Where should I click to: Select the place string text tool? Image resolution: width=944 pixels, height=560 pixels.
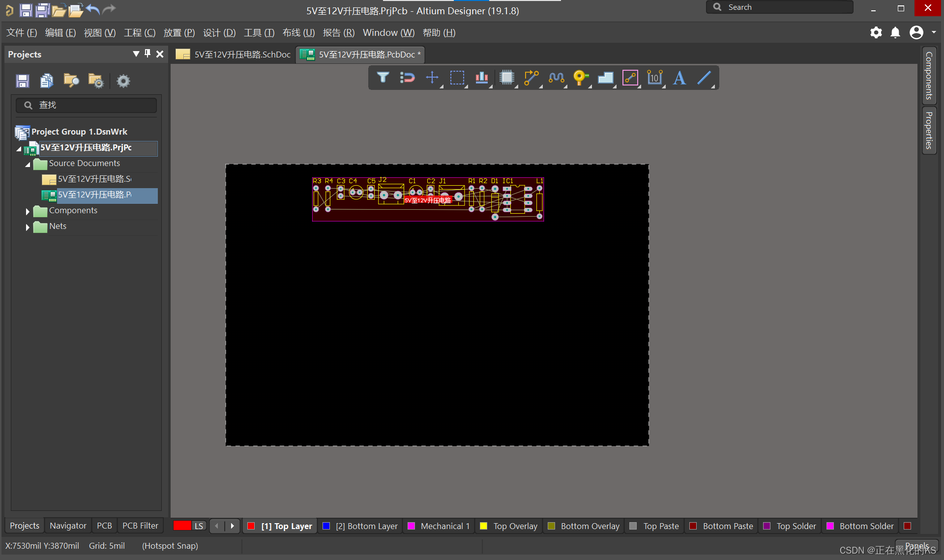pyautogui.click(x=679, y=78)
